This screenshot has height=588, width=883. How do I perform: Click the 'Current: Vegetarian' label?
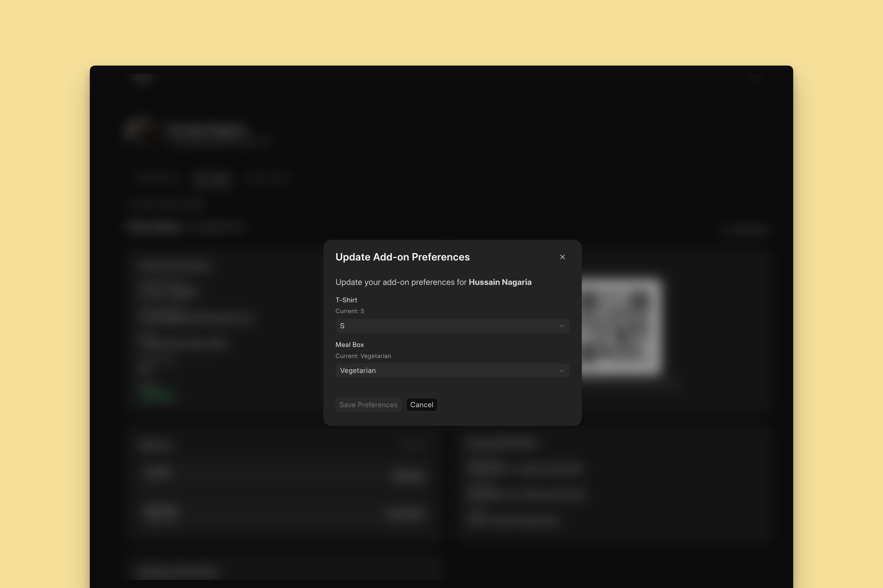[363, 356]
